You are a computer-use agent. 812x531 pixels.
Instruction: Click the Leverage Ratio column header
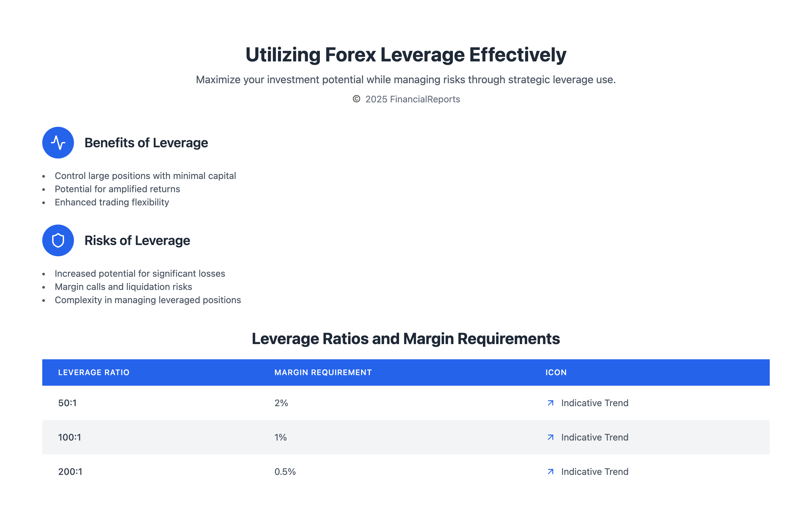94,372
